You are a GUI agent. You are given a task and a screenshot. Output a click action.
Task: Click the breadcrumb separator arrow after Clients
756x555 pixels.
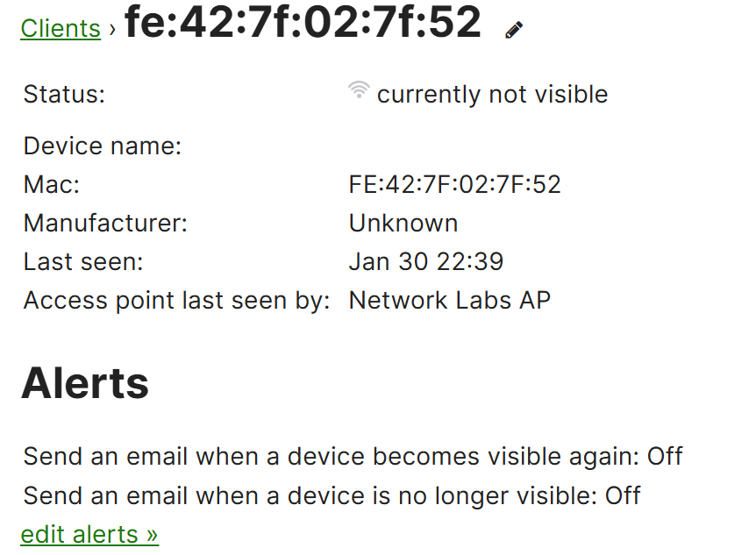(112, 30)
